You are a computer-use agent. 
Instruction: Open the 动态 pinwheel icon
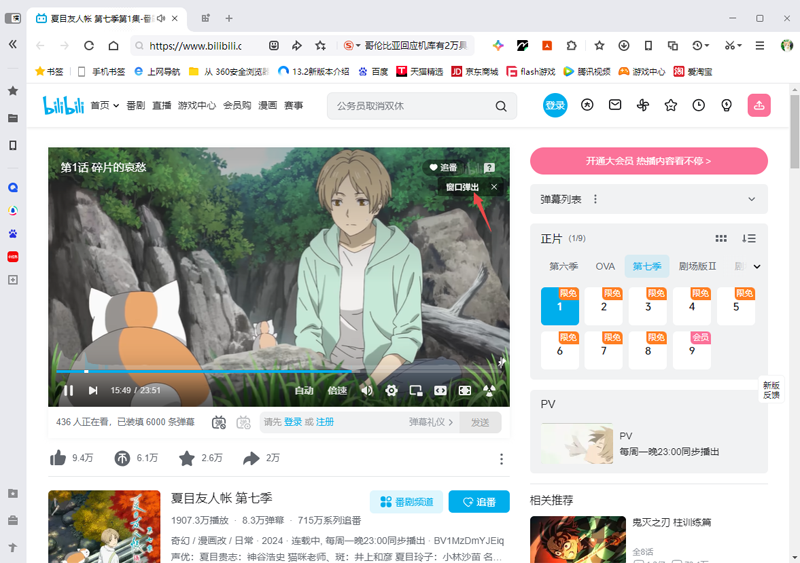pos(643,105)
